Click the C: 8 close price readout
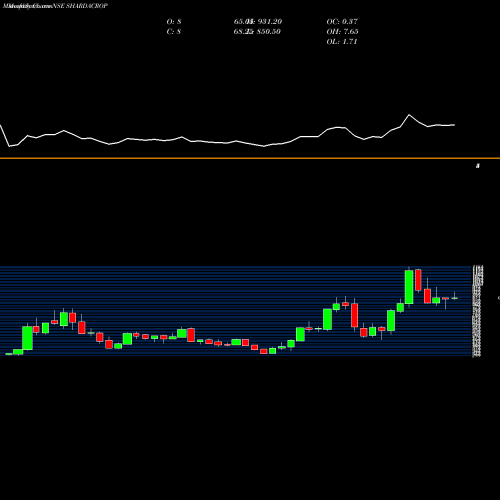 pos(174,32)
